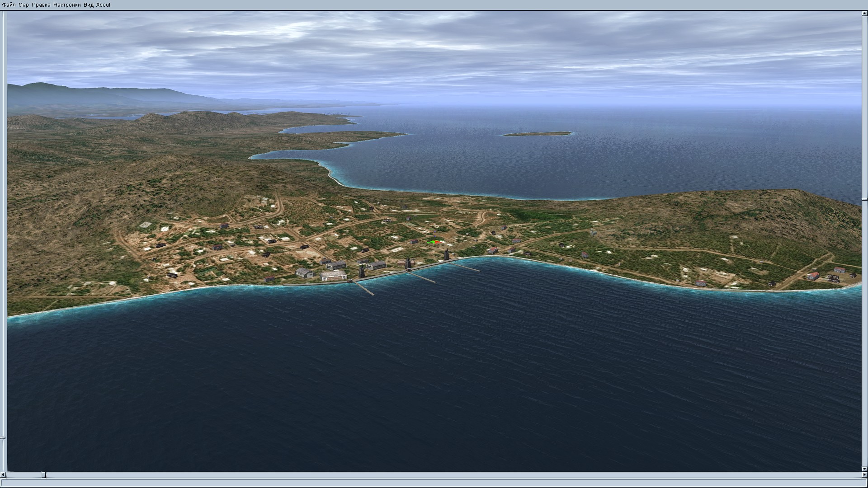Open the Файл menu

point(9,5)
